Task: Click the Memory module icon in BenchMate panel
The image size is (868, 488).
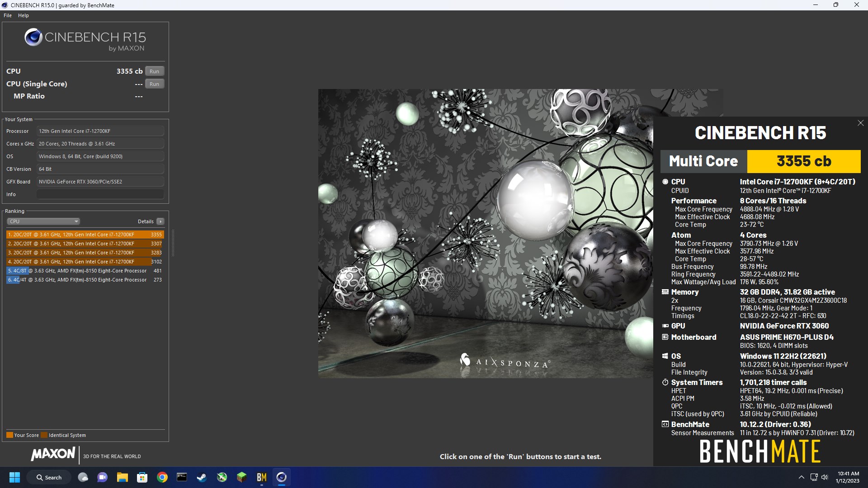Action: tap(665, 292)
